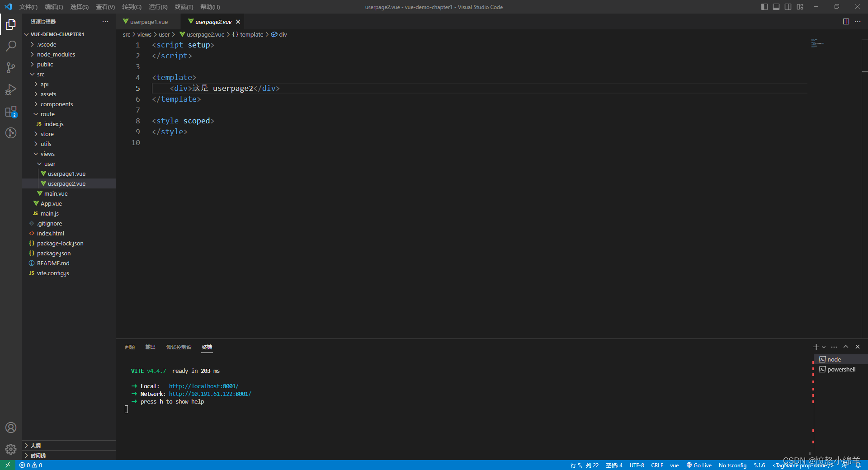This screenshot has height=470, width=868.
Task: Click the vue language mode indicator
Action: pos(674,465)
